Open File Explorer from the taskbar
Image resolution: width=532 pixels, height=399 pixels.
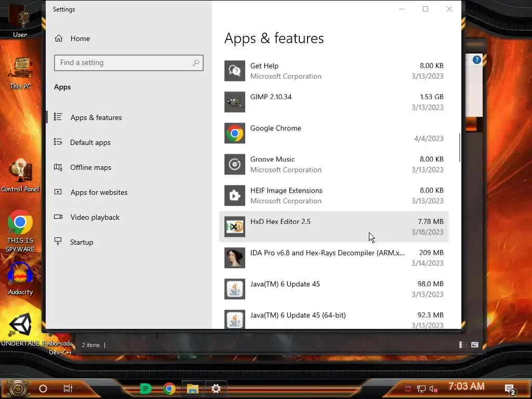(193, 389)
